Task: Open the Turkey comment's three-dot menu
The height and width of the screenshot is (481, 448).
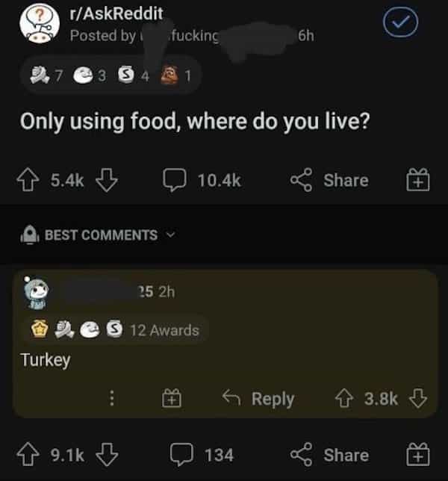Action: (x=113, y=399)
